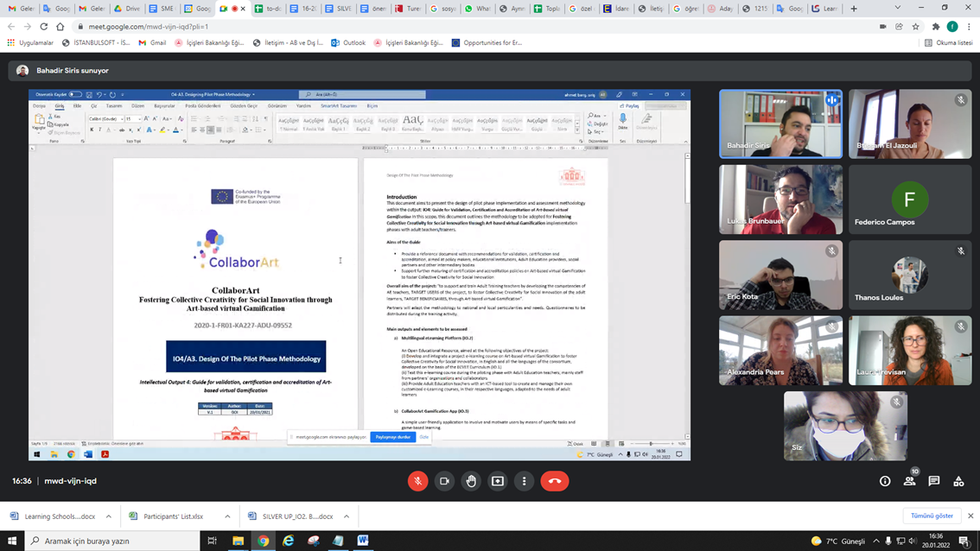The height and width of the screenshot is (551, 980).
Task: Click the Windows taskbar search box
Action: (112, 541)
